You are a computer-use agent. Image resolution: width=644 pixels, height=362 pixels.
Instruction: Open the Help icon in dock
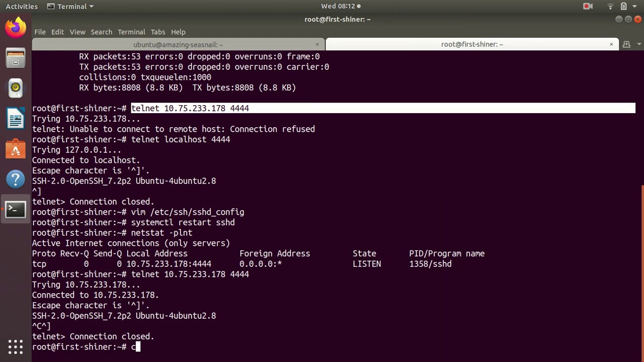click(16, 179)
